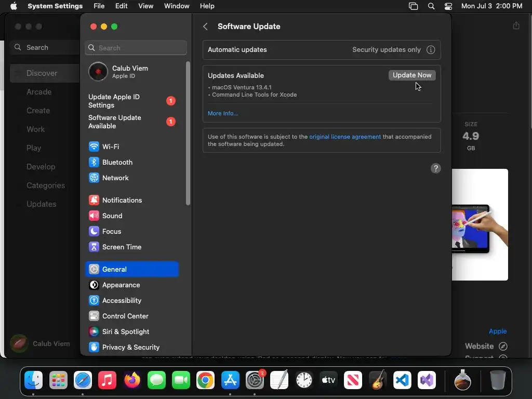Open Screen Time settings icon
532x399 pixels.
[x=94, y=247]
